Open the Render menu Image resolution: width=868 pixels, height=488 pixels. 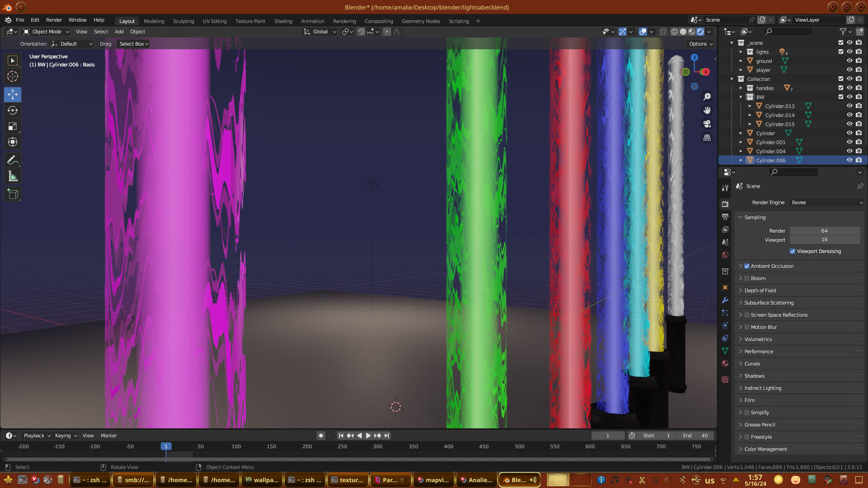54,20
